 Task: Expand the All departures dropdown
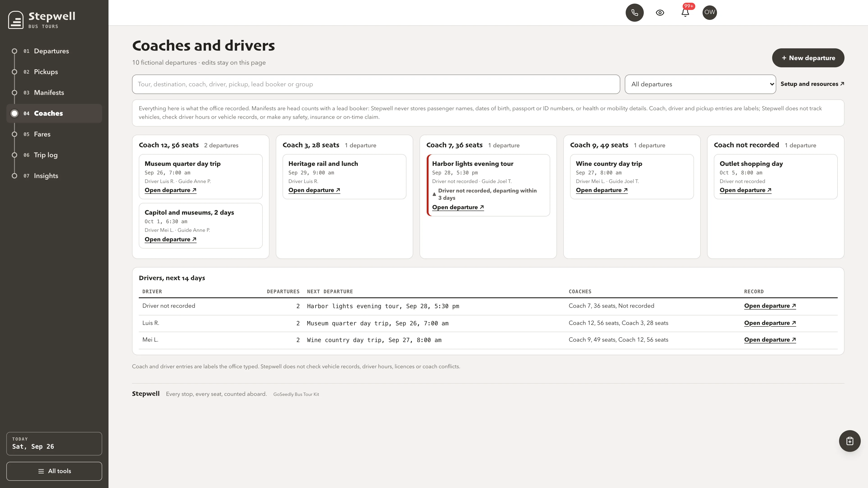(x=700, y=84)
